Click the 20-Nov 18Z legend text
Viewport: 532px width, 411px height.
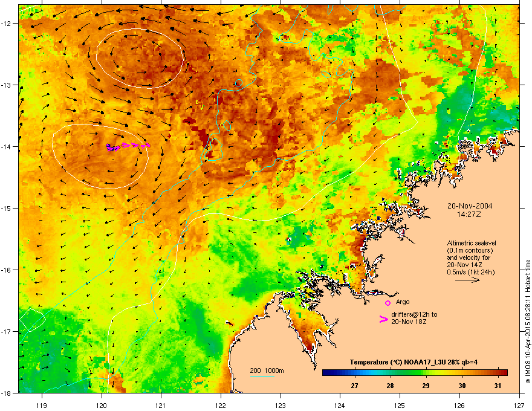[409, 322]
